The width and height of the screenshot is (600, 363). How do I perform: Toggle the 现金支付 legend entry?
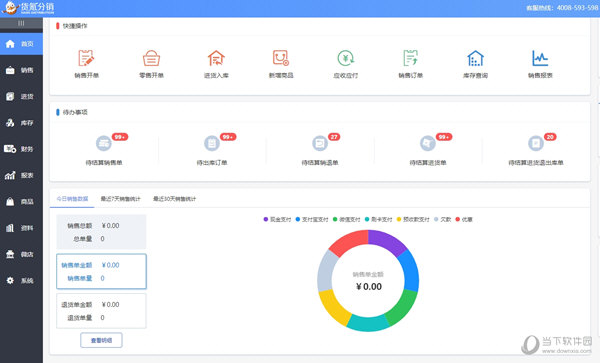coord(277,220)
